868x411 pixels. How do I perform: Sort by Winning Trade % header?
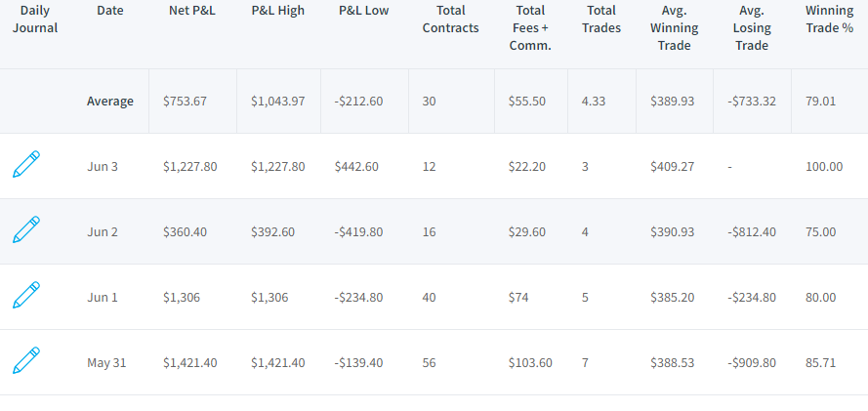click(x=829, y=20)
